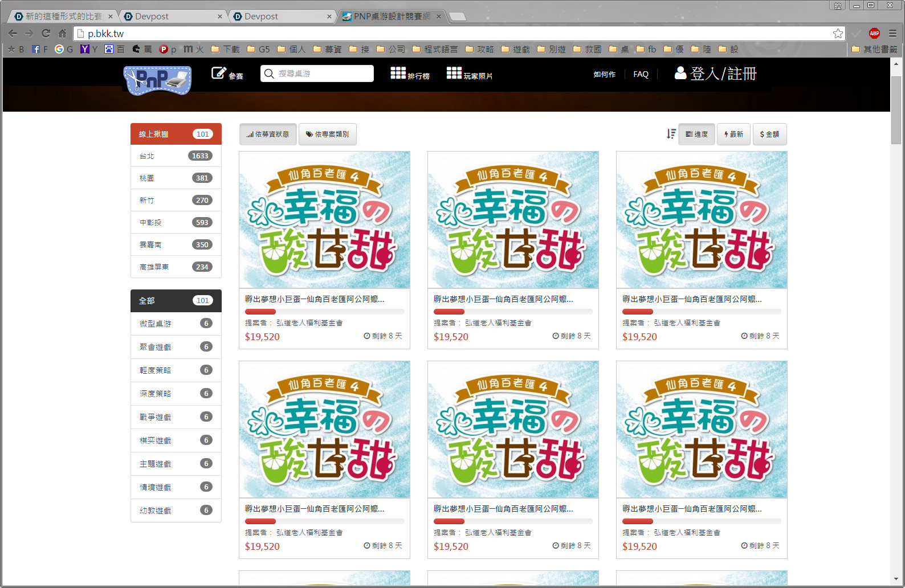Choose the 戰爭遊戲 category
This screenshot has height=588, width=905.
[x=176, y=416]
